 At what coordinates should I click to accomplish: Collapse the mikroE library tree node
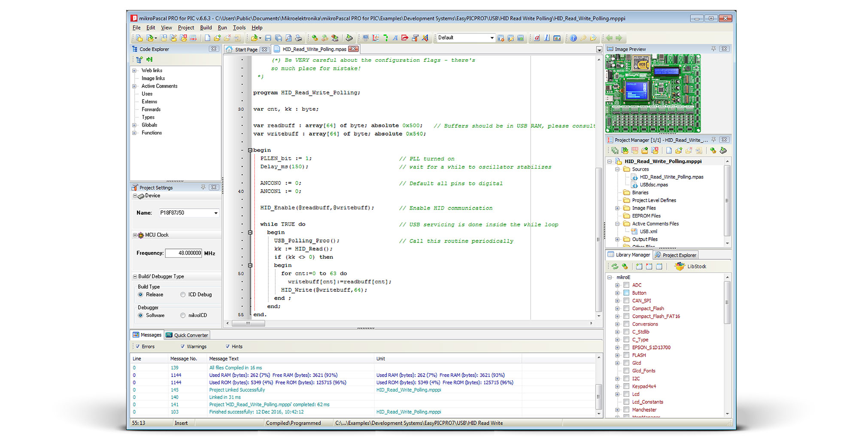click(610, 277)
